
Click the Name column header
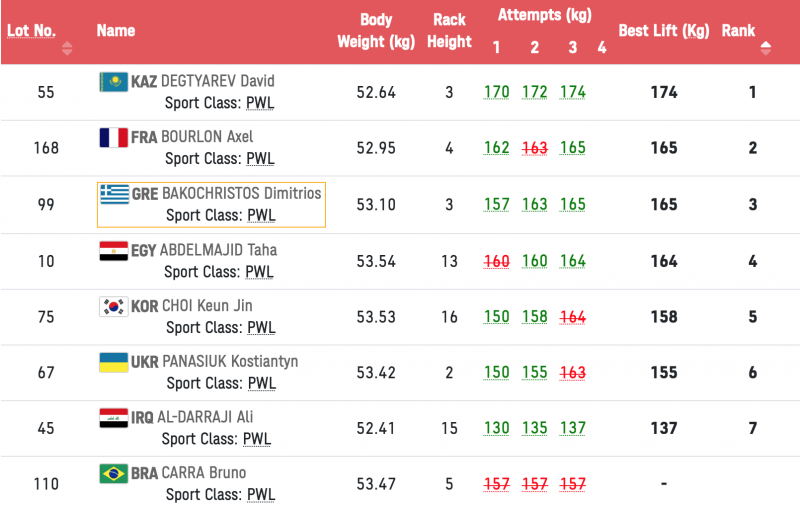click(116, 30)
